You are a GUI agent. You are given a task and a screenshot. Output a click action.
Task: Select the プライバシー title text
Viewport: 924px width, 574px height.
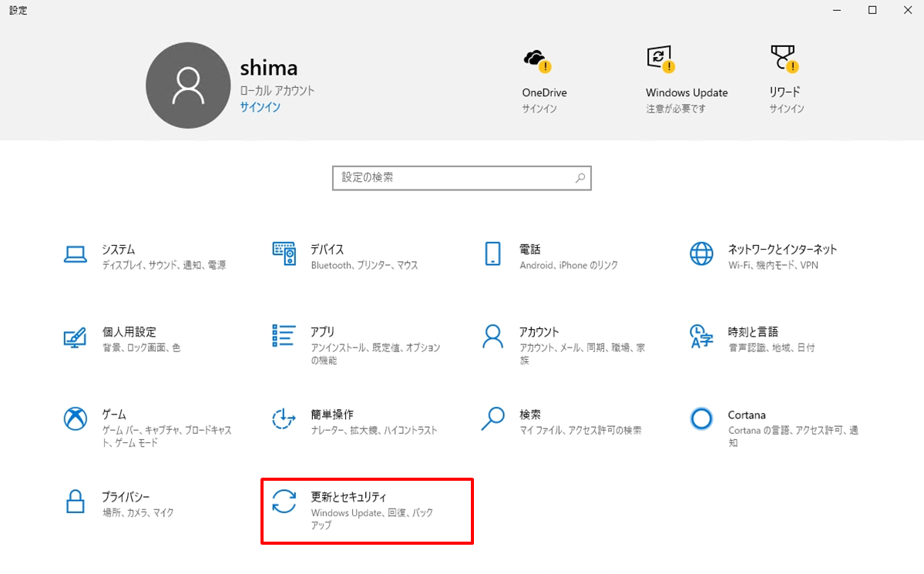click(x=126, y=497)
